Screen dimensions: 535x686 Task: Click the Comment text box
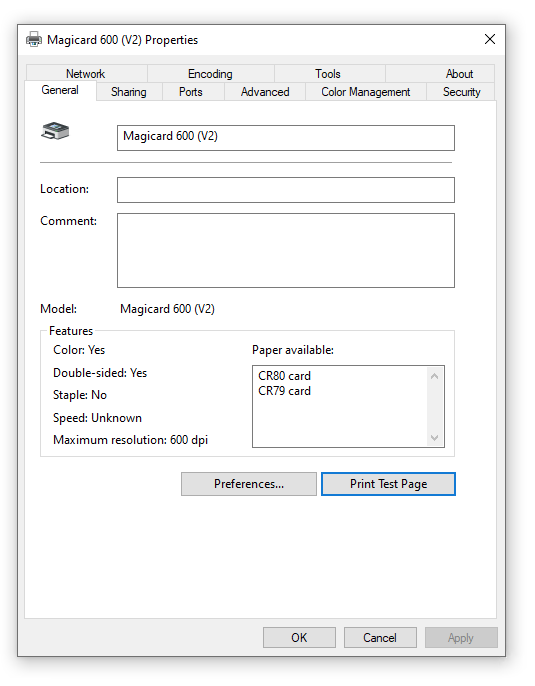pyautogui.click(x=286, y=250)
